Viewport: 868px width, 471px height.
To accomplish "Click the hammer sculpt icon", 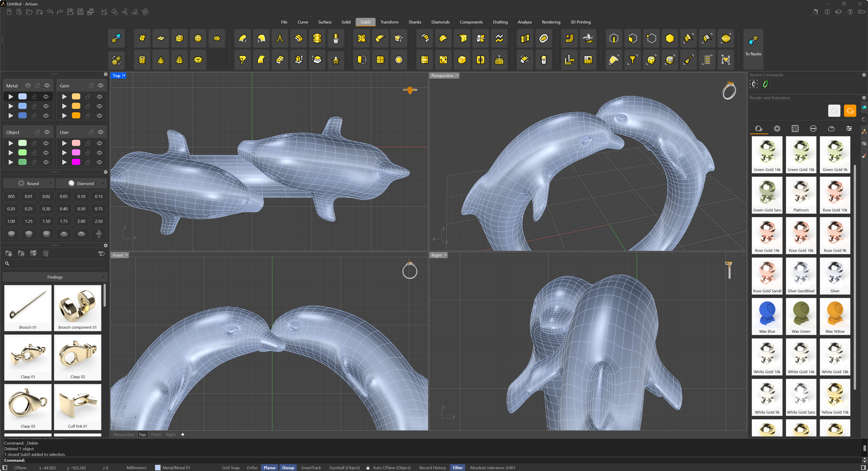I will click(588, 38).
